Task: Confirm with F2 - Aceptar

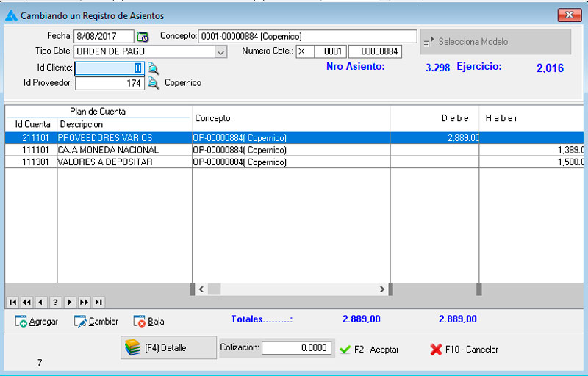Action: 369,350
